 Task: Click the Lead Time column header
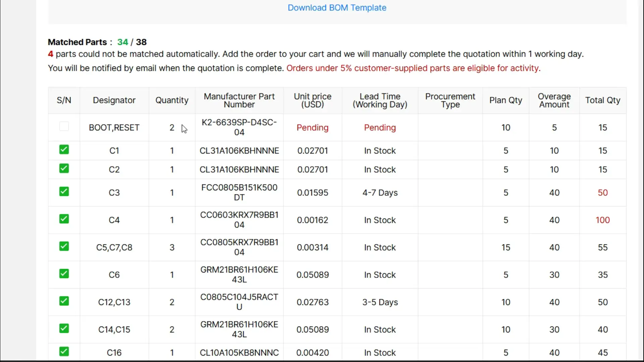point(379,100)
